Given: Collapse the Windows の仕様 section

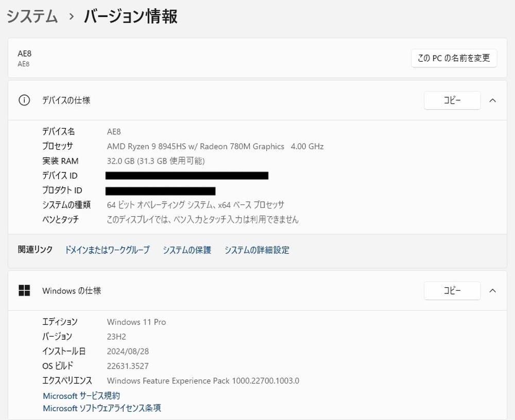Looking at the screenshot, I should (x=492, y=291).
